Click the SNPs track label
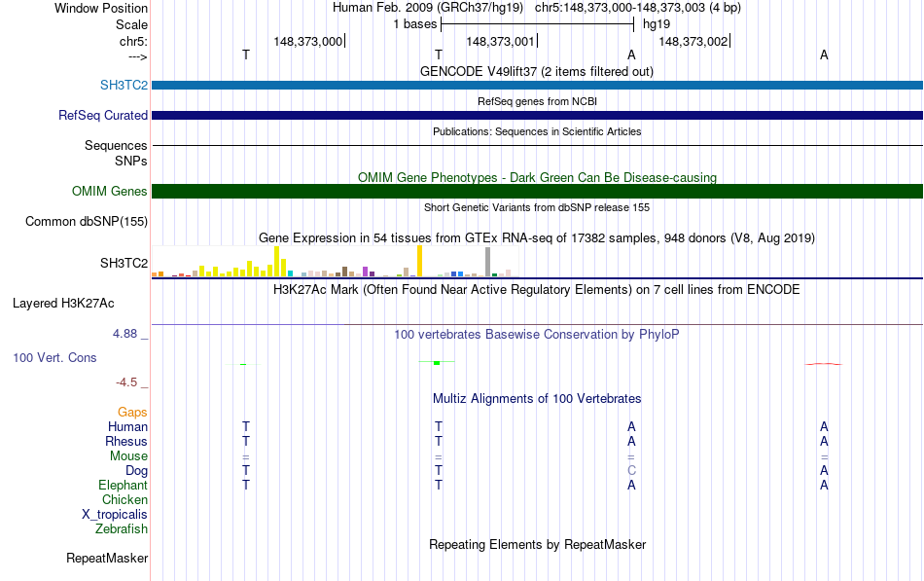Image resolution: width=924 pixels, height=581 pixels. pos(131,161)
